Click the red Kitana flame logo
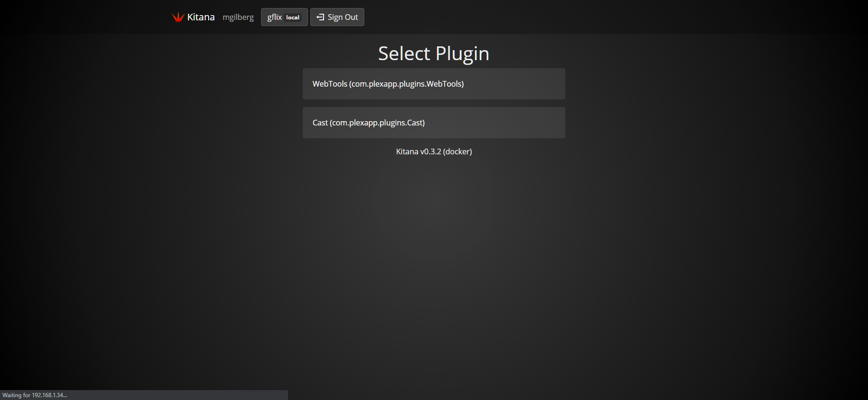The width and height of the screenshot is (868, 400). 178,17
